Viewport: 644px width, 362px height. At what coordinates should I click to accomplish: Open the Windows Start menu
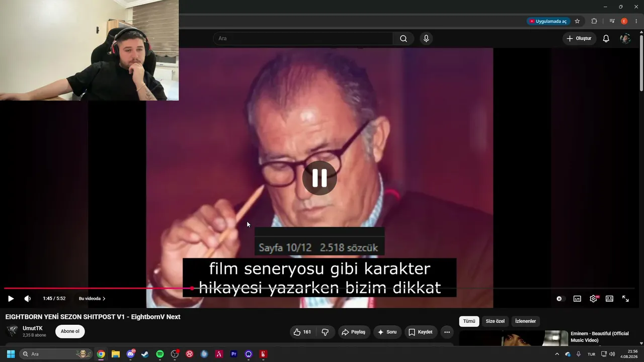[x=11, y=354]
